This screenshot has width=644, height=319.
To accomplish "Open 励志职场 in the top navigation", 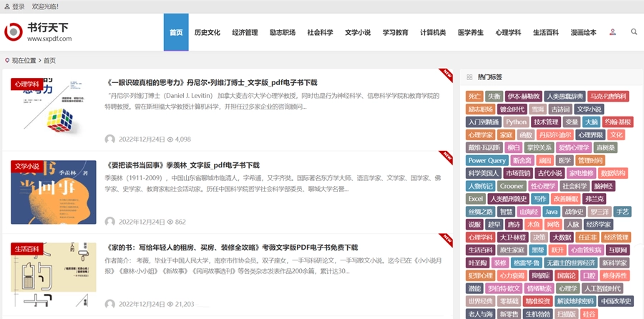I will pos(283,32).
